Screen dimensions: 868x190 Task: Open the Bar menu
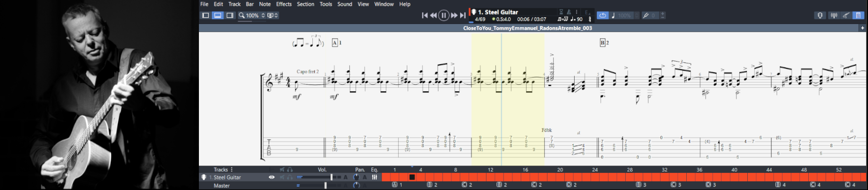tap(250, 4)
